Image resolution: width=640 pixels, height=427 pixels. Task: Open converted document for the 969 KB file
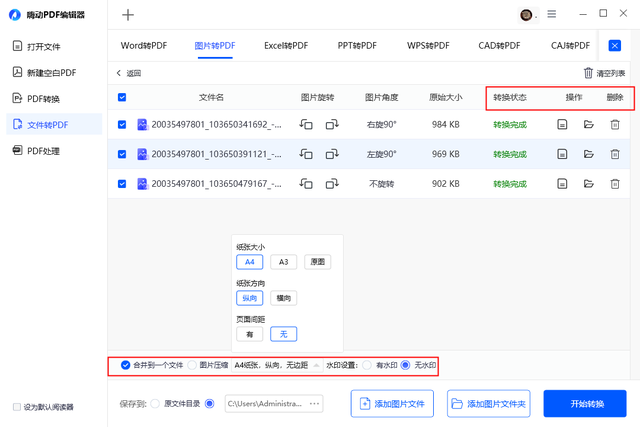[562, 154]
